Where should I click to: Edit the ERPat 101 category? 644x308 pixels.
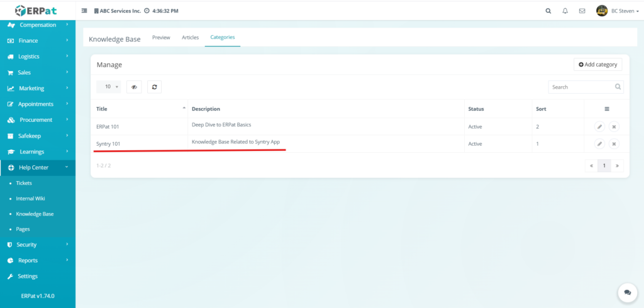pyautogui.click(x=599, y=126)
